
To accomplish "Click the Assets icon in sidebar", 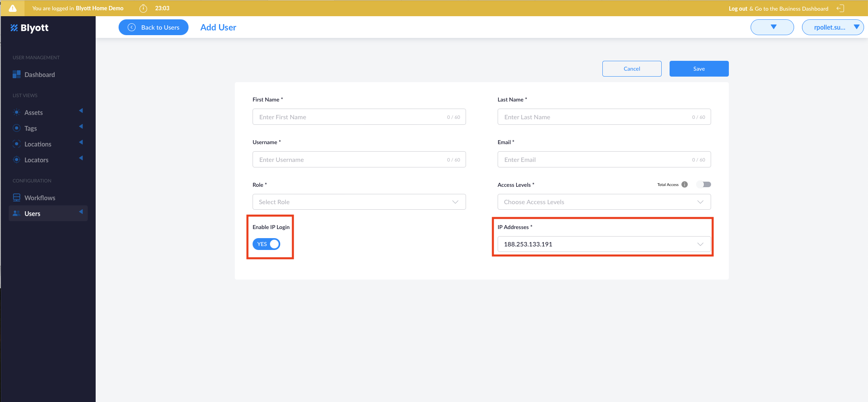I will 17,113.
